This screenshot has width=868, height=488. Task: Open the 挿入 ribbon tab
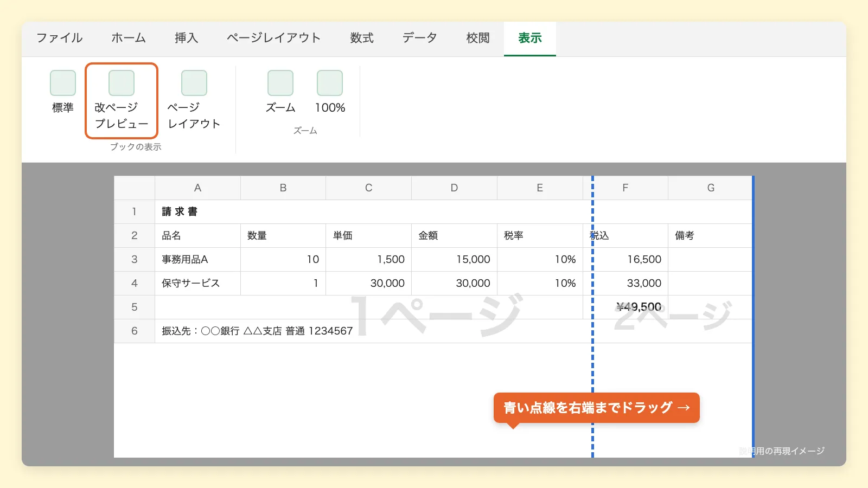186,38
